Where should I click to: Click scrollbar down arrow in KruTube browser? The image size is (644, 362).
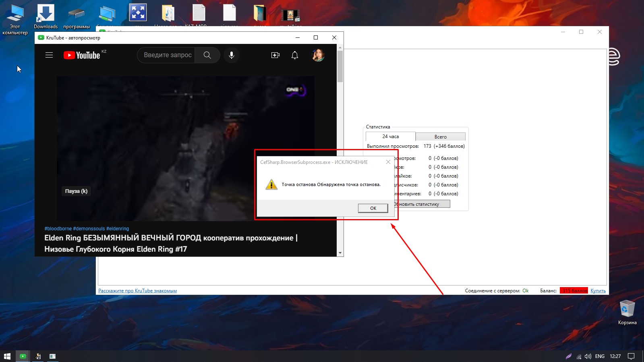(340, 253)
